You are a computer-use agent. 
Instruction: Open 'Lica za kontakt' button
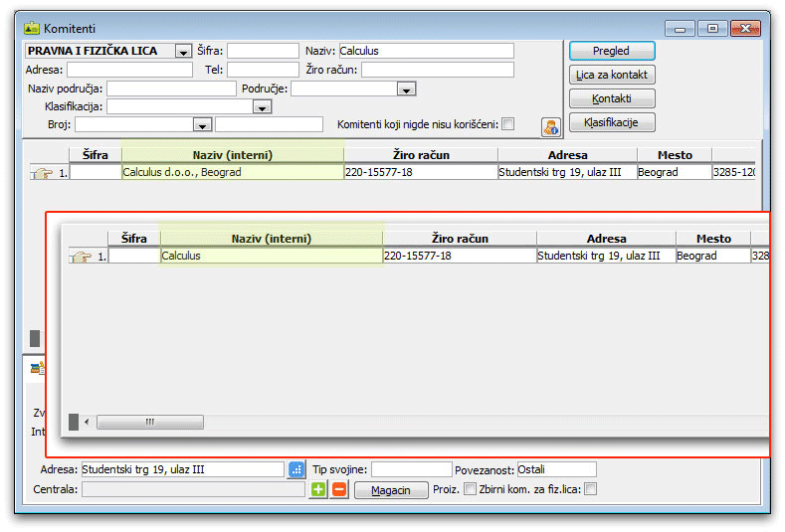pyautogui.click(x=612, y=75)
